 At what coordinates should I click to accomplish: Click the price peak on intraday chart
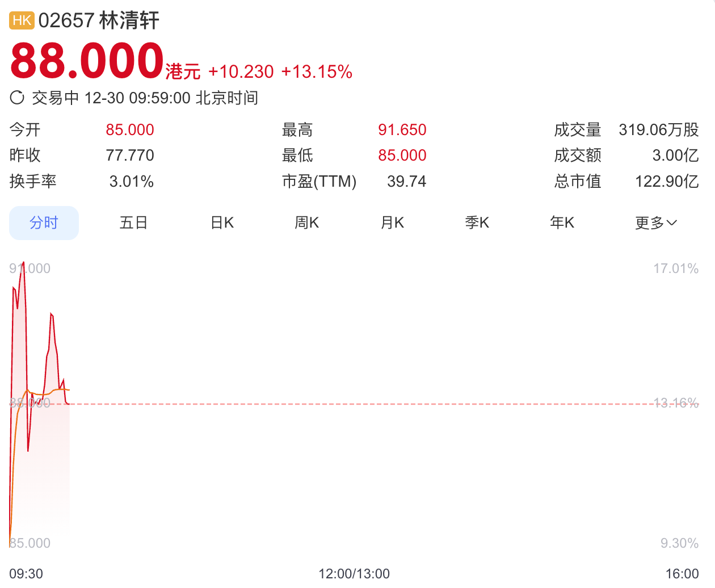[x=23, y=263]
